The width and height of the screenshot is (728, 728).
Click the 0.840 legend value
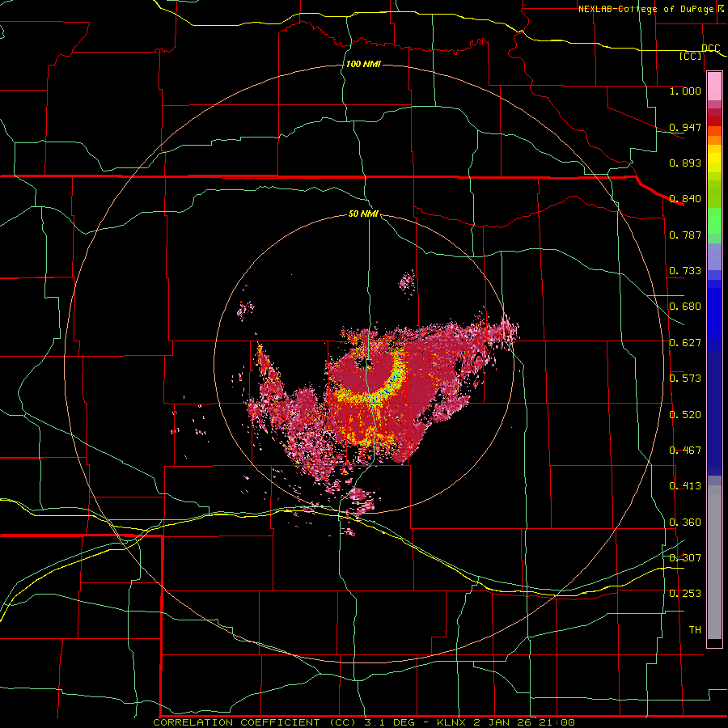pos(685,199)
